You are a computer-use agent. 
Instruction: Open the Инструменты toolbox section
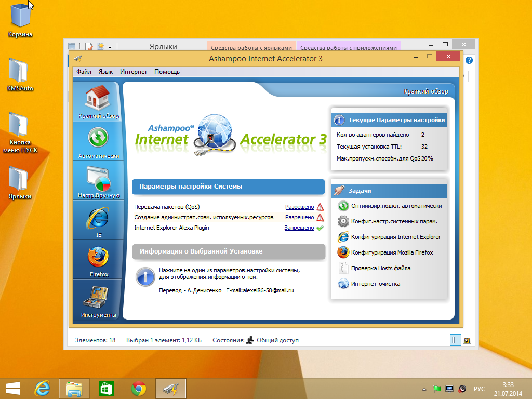tap(98, 301)
